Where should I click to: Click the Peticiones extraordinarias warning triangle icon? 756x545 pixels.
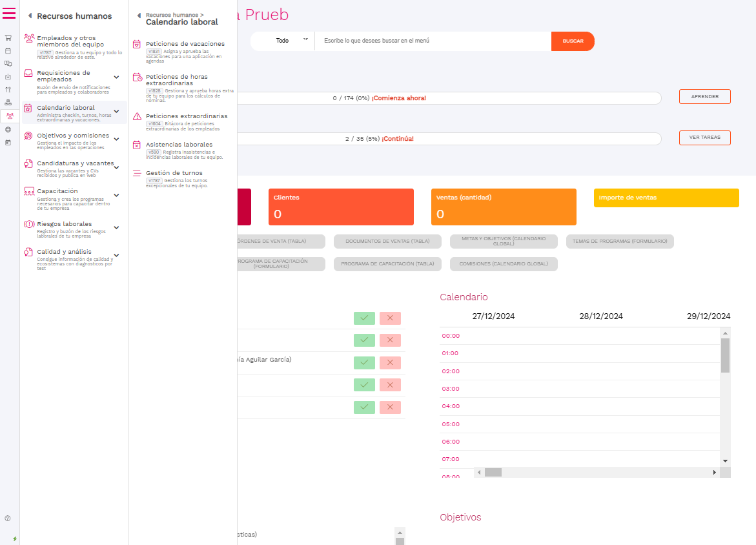click(x=137, y=117)
